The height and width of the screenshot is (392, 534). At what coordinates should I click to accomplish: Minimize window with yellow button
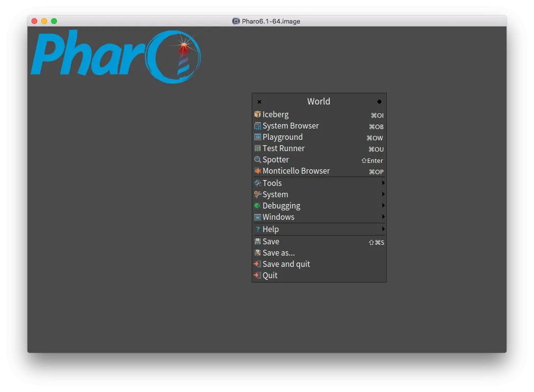click(44, 21)
